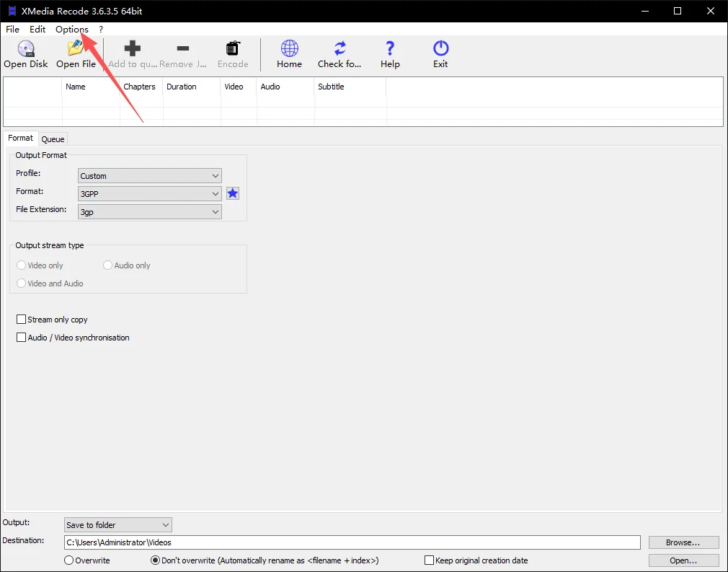The image size is (728, 572).
Task: Open the Edit menu
Action: click(x=37, y=30)
